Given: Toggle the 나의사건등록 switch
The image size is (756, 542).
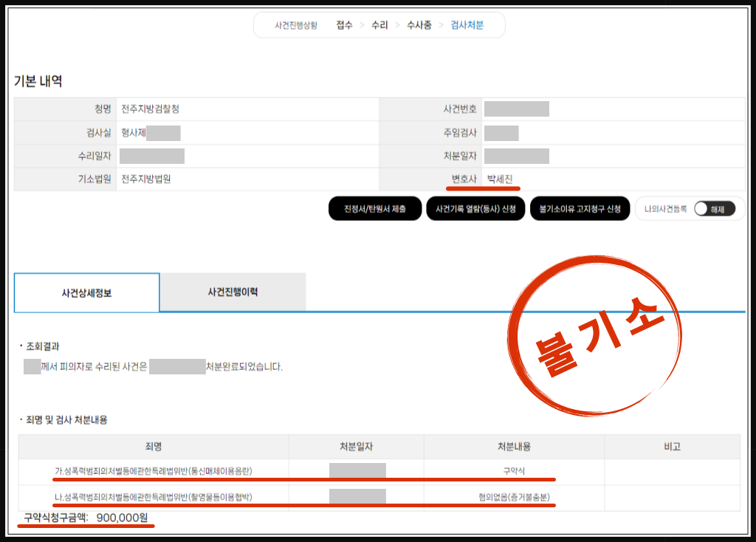Looking at the screenshot, I should coord(714,209).
